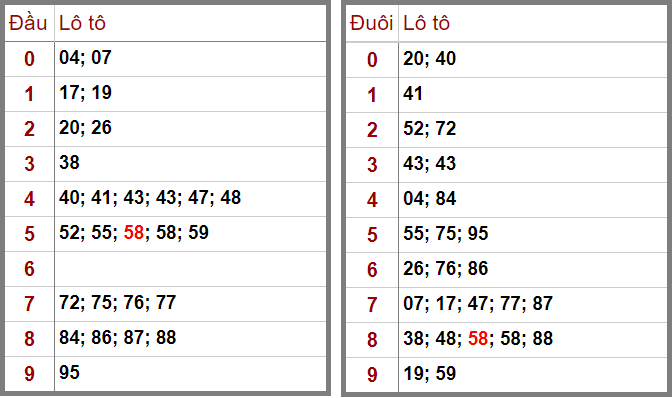Select the red 58 in Đuôi row 8
Screen dimensions: 672x398
click(x=478, y=338)
